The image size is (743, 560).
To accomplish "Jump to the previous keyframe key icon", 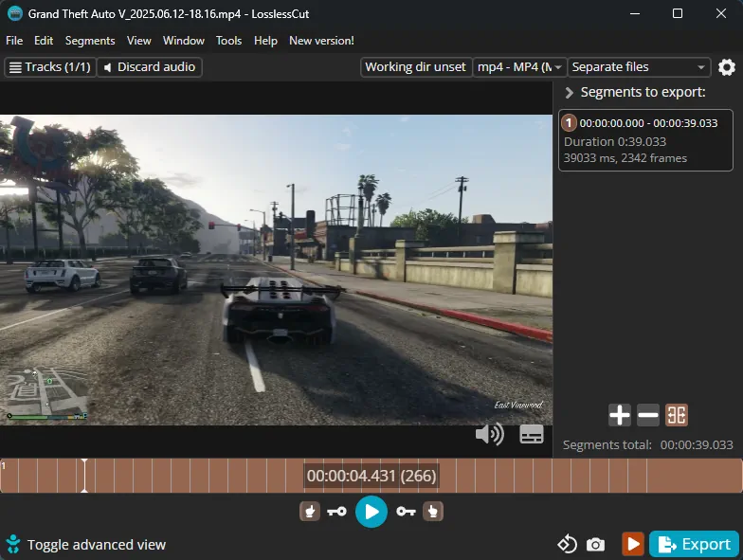I will pos(337,512).
